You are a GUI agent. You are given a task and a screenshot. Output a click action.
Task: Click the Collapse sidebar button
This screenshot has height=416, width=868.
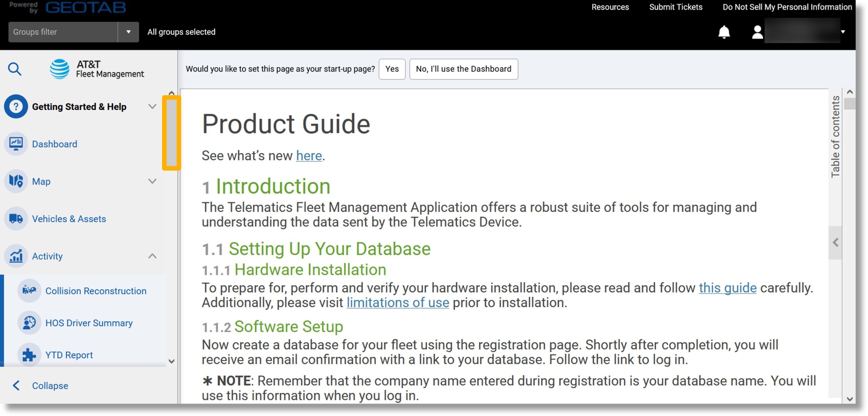click(40, 386)
